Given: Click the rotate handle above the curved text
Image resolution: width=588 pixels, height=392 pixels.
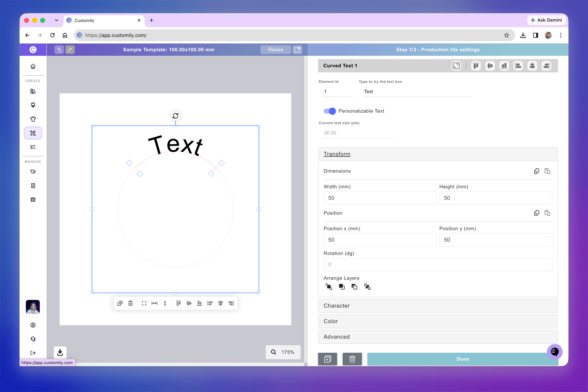Looking at the screenshot, I should 175,116.
